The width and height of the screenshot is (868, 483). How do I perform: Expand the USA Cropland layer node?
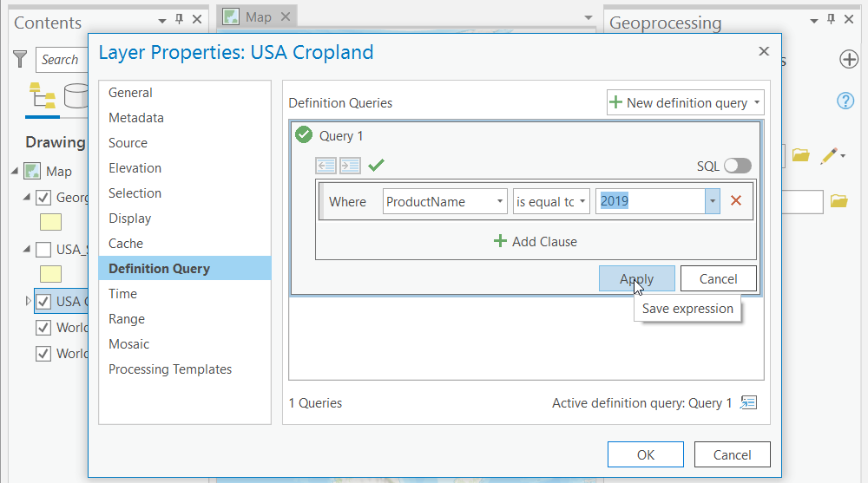click(x=29, y=301)
